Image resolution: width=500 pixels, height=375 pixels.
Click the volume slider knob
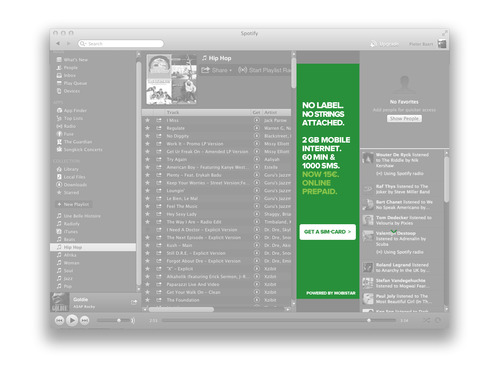pos(119,320)
